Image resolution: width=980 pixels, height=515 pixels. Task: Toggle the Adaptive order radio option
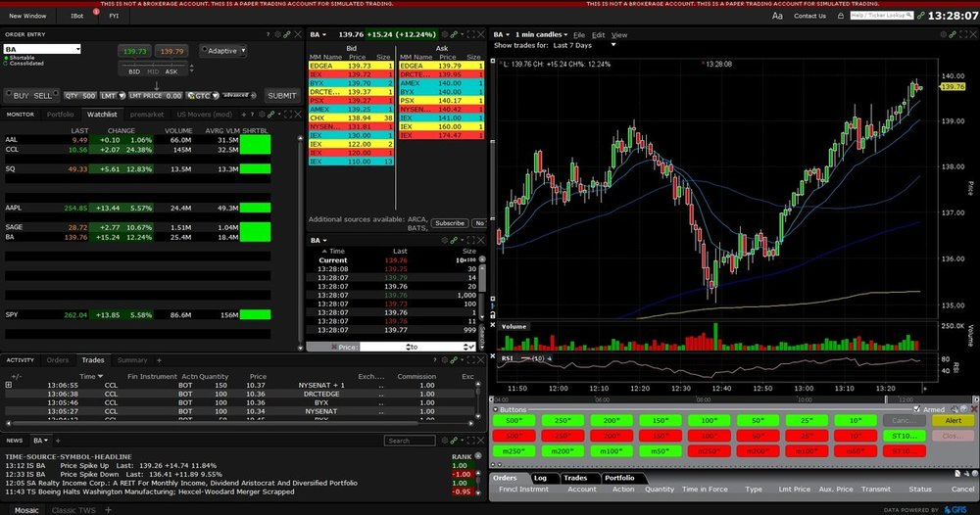coord(204,49)
